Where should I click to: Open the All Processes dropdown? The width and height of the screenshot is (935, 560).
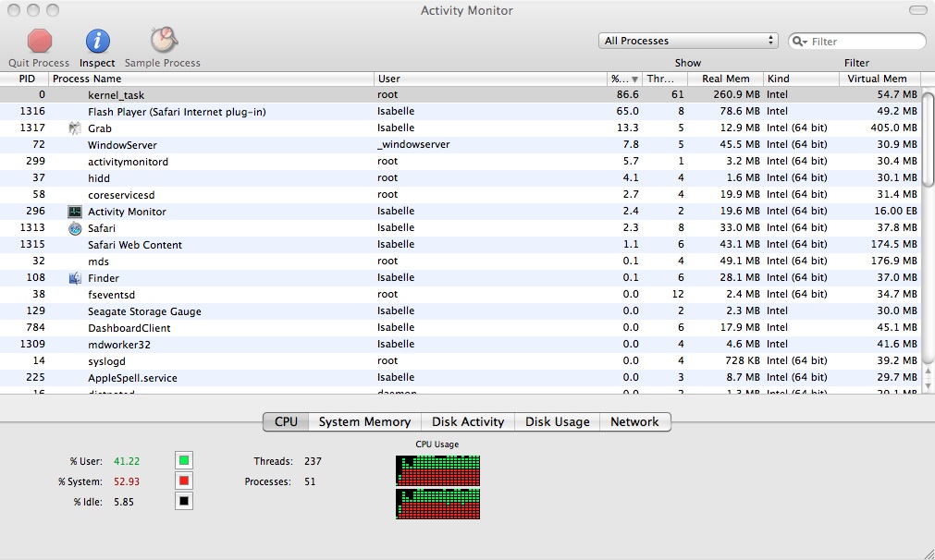pyautogui.click(x=688, y=41)
